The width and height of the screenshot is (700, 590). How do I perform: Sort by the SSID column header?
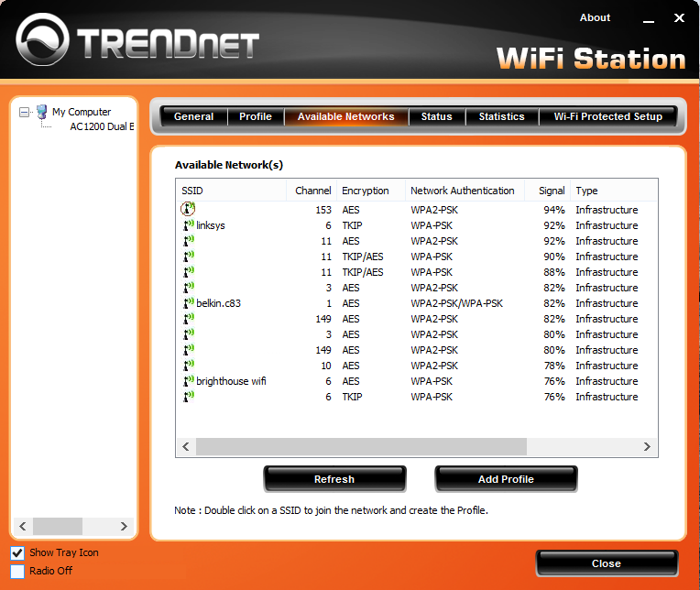pos(231,191)
